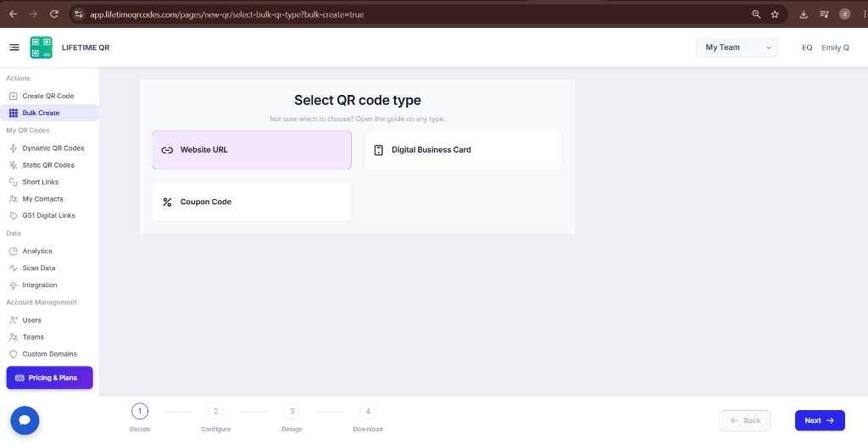The width and height of the screenshot is (868, 444).
Task: Select the Digital Business Card type
Action: pyautogui.click(x=464, y=150)
